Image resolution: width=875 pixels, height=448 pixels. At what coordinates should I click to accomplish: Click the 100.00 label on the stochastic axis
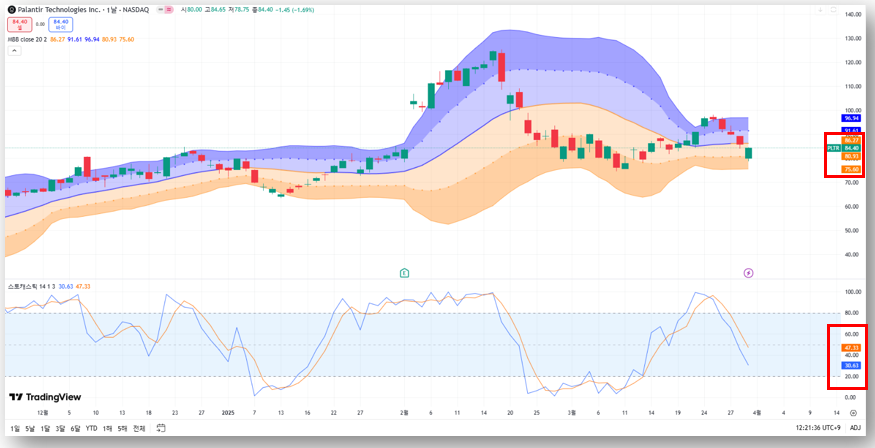pos(852,292)
